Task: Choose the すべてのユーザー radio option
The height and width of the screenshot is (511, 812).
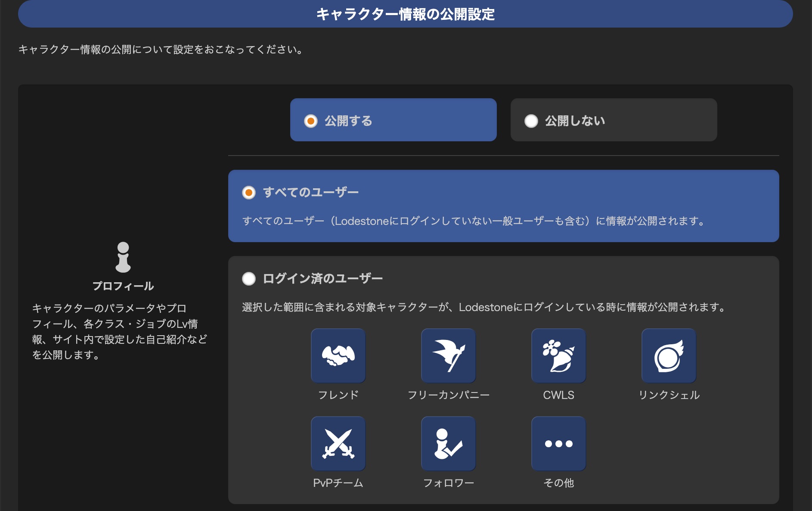Action: pyautogui.click(x=249, y=193)
